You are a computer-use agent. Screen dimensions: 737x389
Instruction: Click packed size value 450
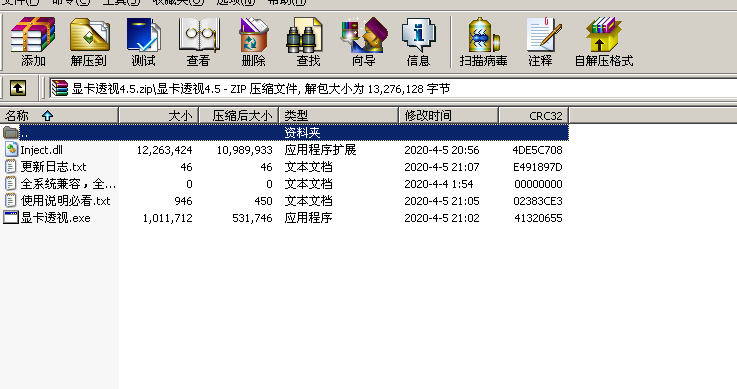click(x=263, y=201)
